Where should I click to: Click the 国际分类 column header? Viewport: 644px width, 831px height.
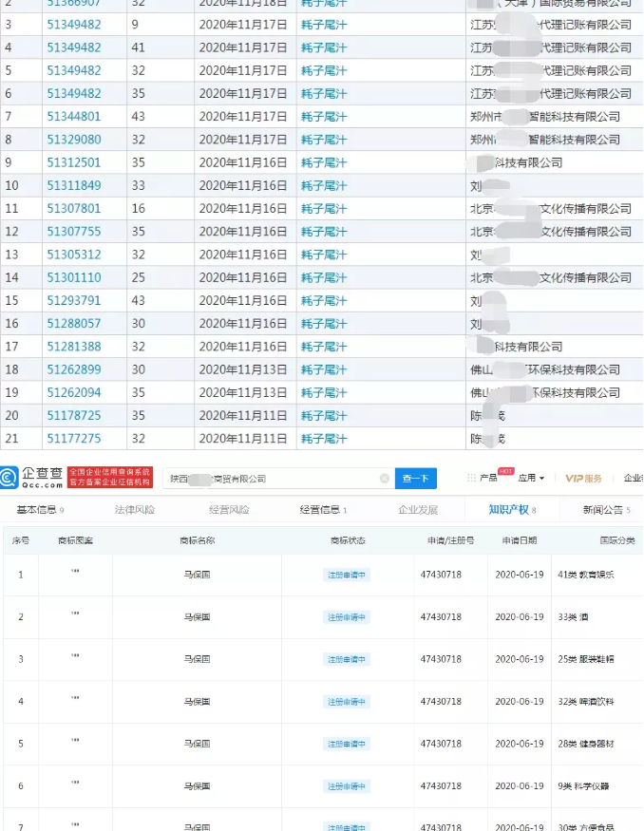[x=617, y=540]
